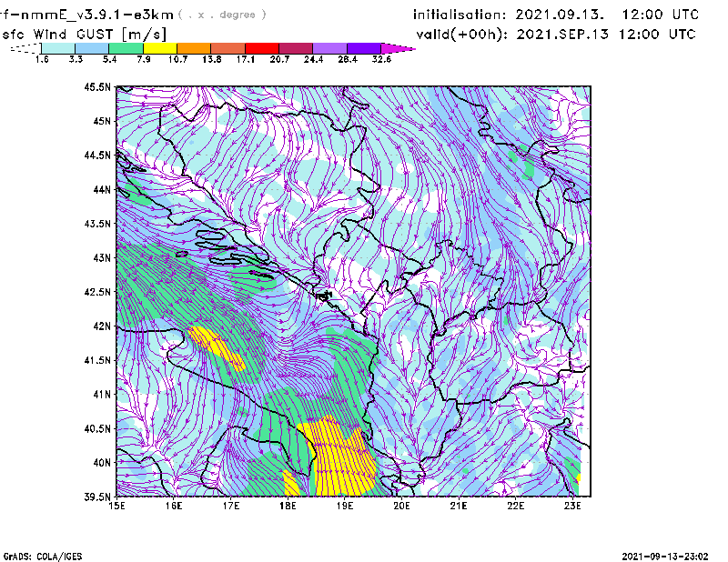Click the 2021.SEP.13 valid date text
This screenshot has height=562, width=728.
click(562, 34)
